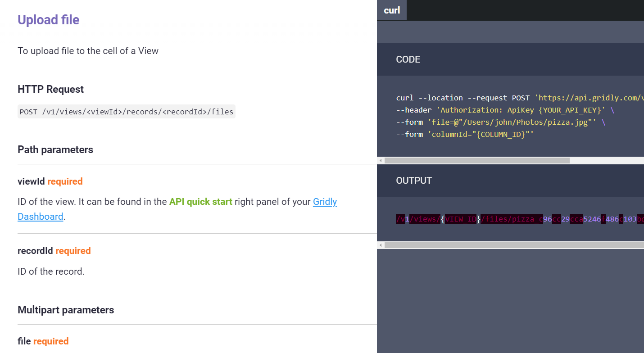644x353 pixels.
Task: Click the Upload file heading
Action: pyautogui.click(x=49, y=20)
